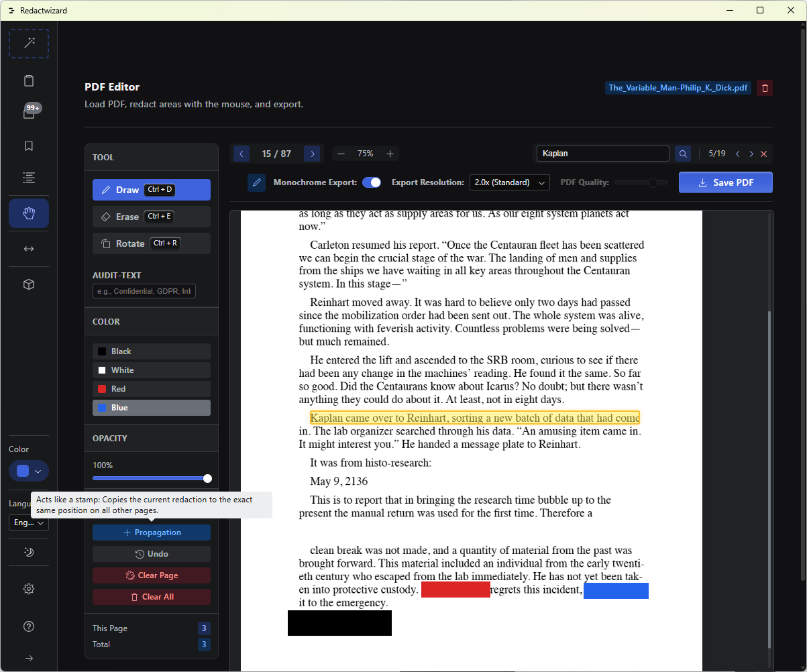The width and height of the screenshot is (807, 672).
Task: Jump to previous search result
Action: (x=738, y=154)
